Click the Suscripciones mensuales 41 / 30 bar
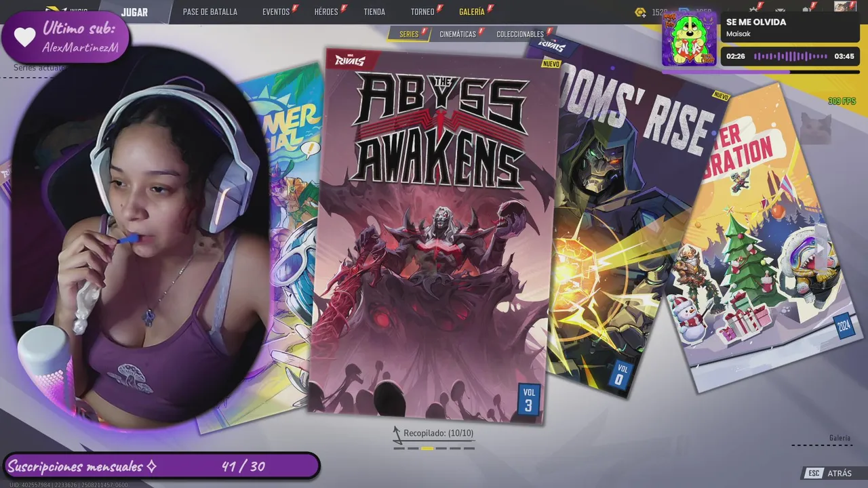868x488 pixels. tap(161, 466)
